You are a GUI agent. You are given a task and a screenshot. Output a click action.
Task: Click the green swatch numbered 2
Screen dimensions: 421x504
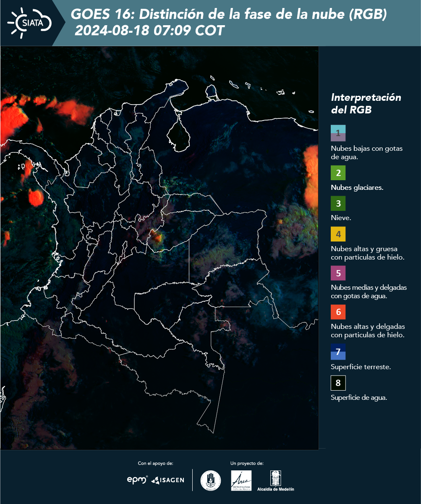(338, 173)
